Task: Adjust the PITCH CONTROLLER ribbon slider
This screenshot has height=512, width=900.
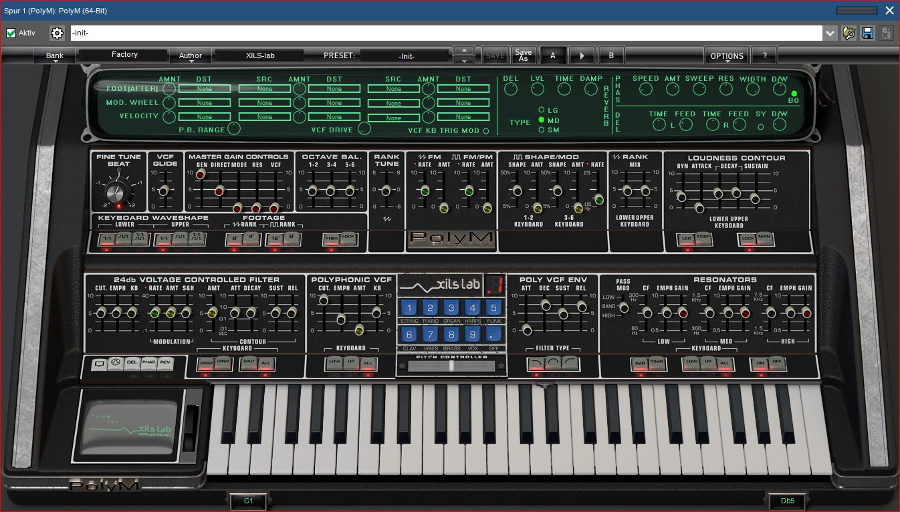Action: (451, 366)
